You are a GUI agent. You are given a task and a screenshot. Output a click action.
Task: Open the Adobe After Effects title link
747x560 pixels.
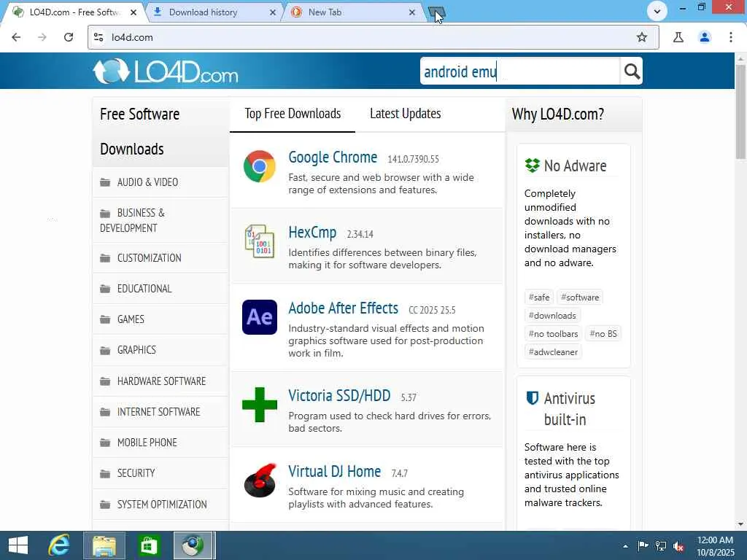[x=343, y=308]
